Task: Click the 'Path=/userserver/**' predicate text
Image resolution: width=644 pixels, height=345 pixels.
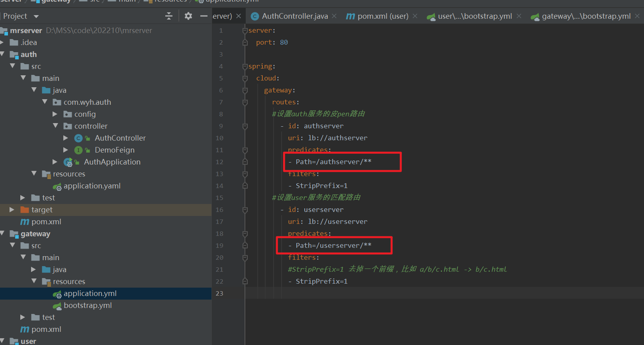Action: (334, 246)
